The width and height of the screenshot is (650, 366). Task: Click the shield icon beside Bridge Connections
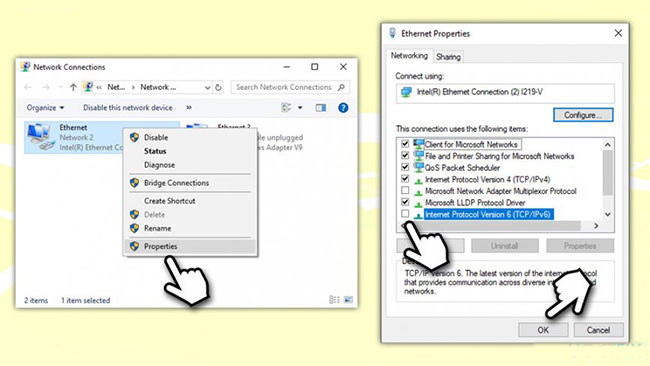pyautogui.click(x=134, y=182)
